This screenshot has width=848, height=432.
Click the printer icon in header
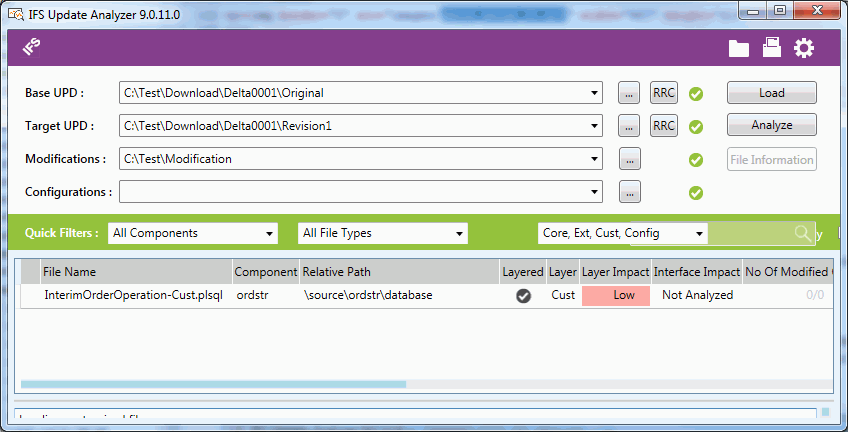tap(771, 48)
